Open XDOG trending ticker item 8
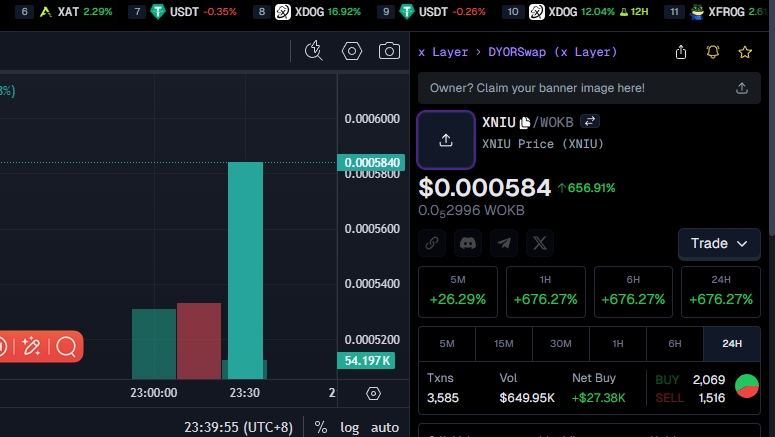 coord(307,11)
